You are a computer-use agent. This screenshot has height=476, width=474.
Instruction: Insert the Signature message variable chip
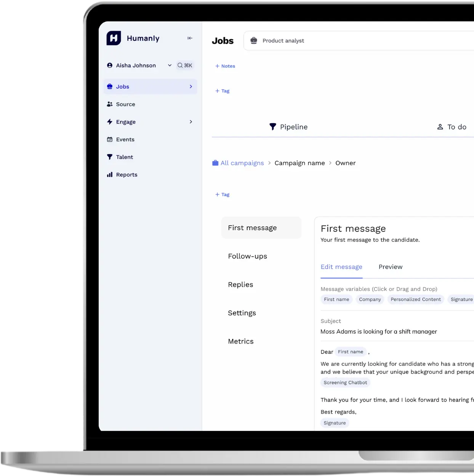(x=461, y=299)
